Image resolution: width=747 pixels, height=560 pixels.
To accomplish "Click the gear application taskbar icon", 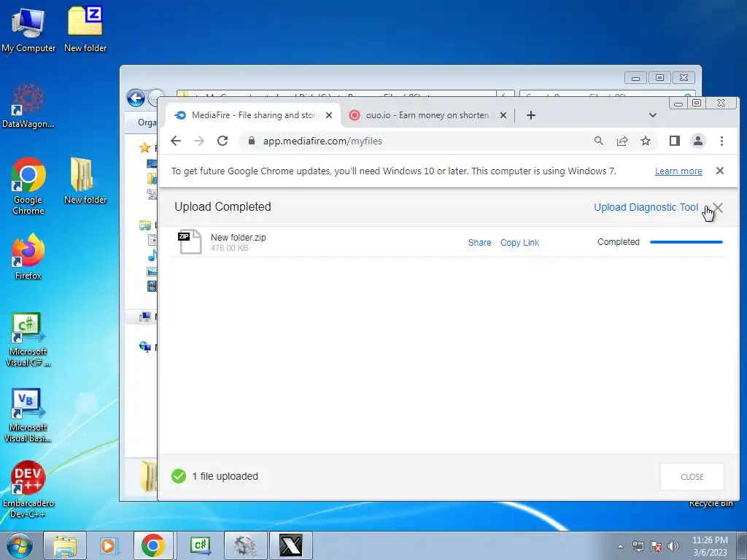I will click(245, 545).
